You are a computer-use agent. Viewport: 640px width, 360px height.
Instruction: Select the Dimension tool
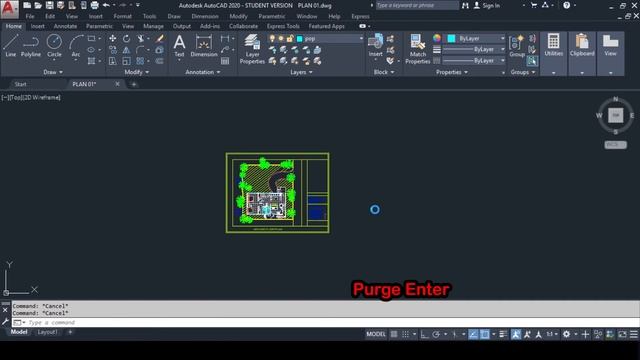click(204, 45)
